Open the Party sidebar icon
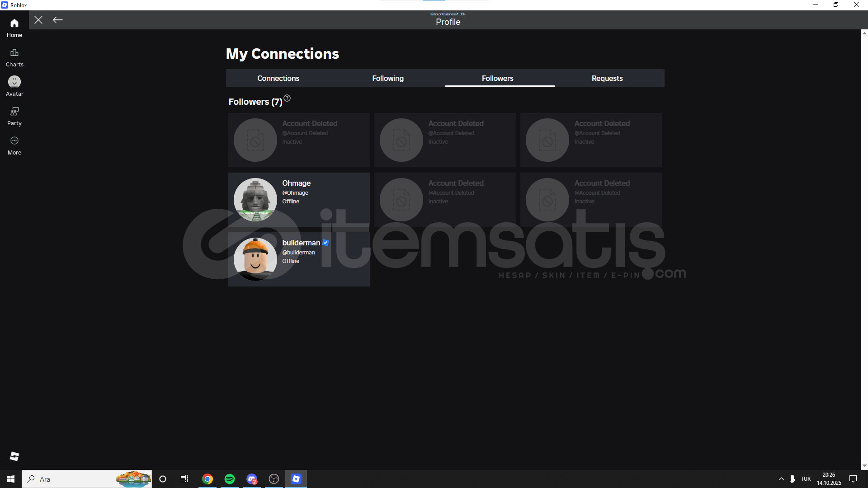The height and width of the screenshot is (488, 868). point(14,116)
